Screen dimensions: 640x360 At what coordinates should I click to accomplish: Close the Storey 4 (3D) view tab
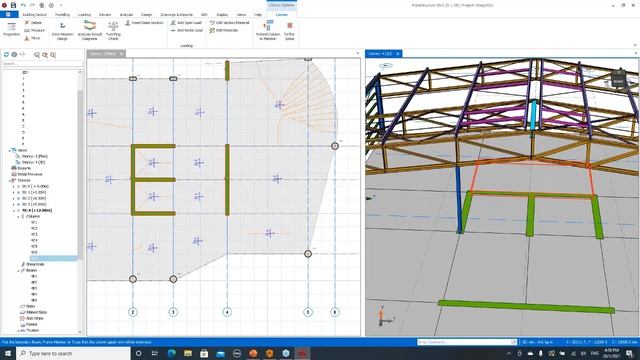point(398,53)
